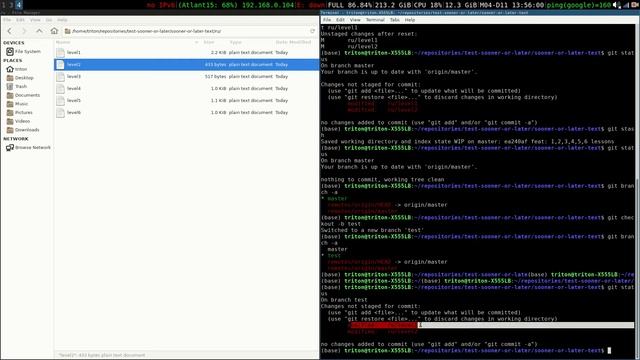This screenshot has height=360, width=640.
Task: Open File menu in terminal
Action: pos(327,20)
